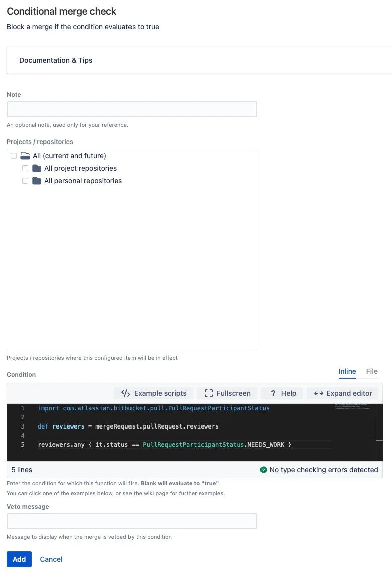Click line number 2 in the gutter
Screen dimensions: 392x571
point(23,417)
